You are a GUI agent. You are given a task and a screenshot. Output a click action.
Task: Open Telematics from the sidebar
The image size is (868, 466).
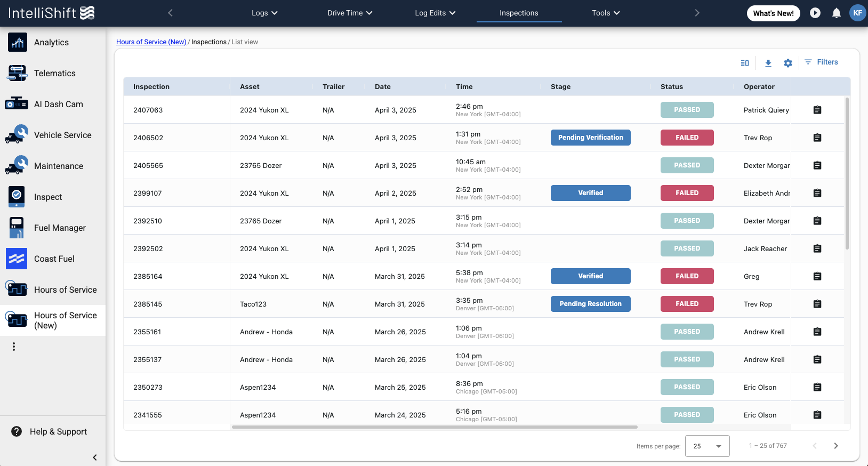53,74
